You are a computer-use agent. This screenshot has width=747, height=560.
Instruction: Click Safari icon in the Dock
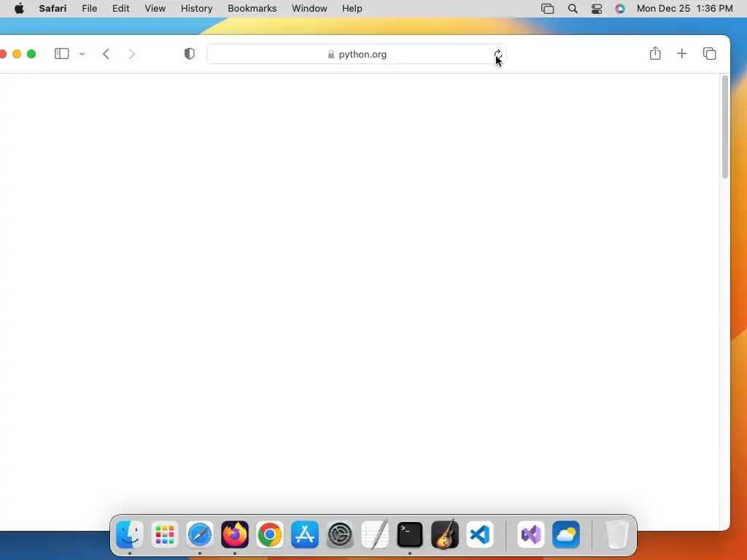coord(200,534)
